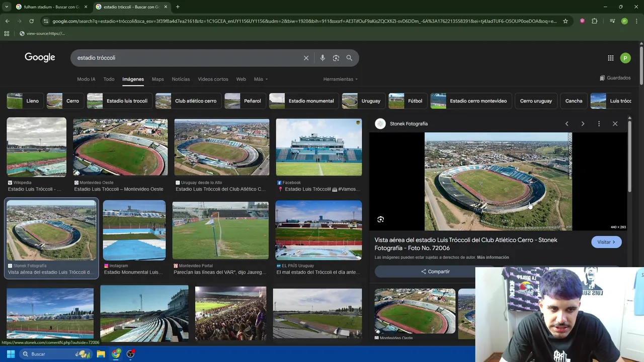Open the view-source bookmark

pos(42,34)
